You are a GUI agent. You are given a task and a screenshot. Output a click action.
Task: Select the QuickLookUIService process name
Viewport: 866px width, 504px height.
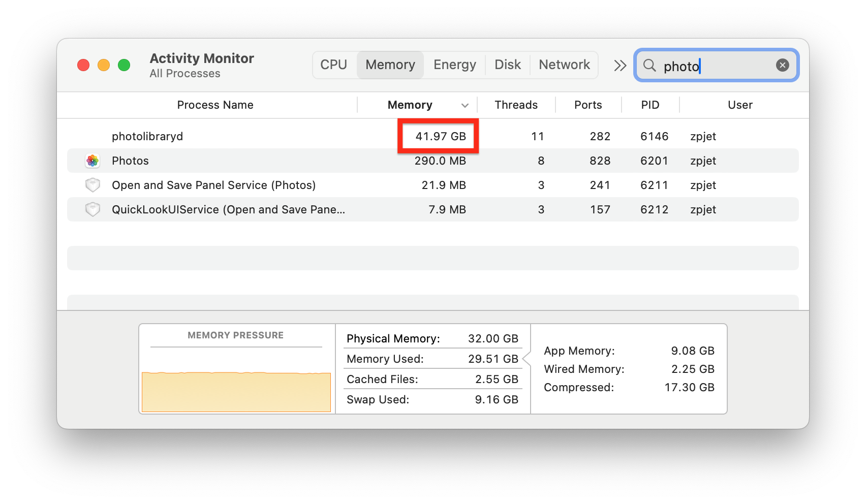pyautogui.click(x=228, y=209)
